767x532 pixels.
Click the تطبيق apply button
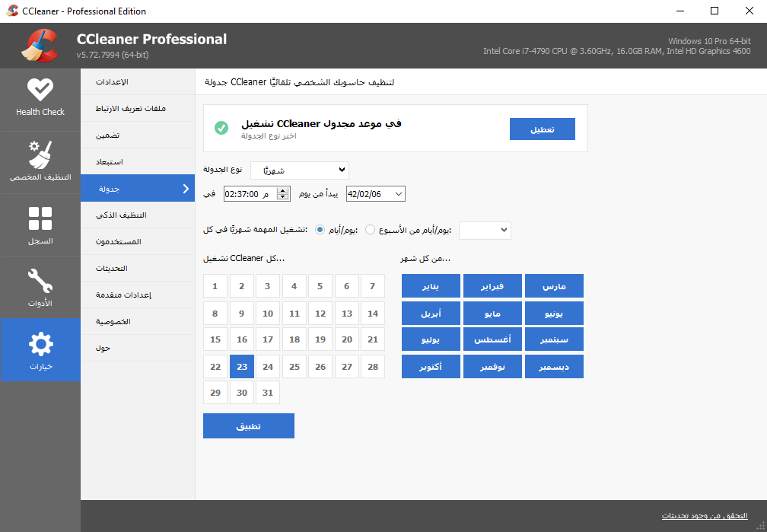pyautogui.click(x=249, y=425)
